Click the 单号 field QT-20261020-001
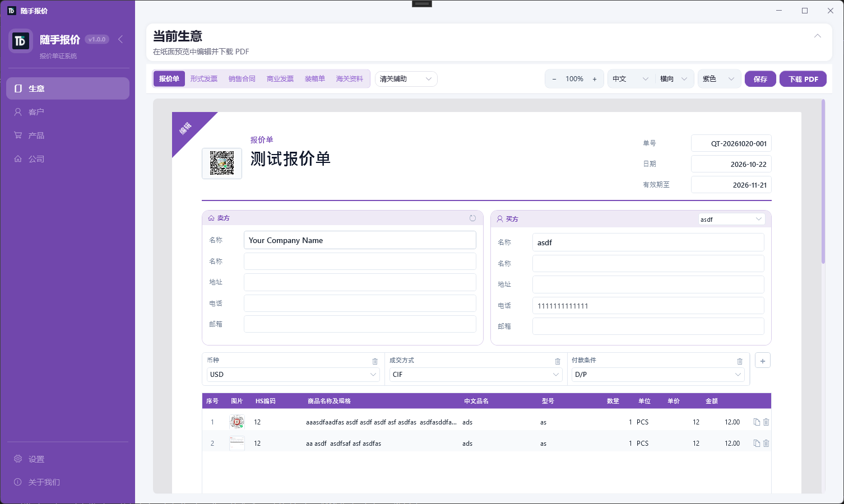844x504 pixels. (731, 143)
